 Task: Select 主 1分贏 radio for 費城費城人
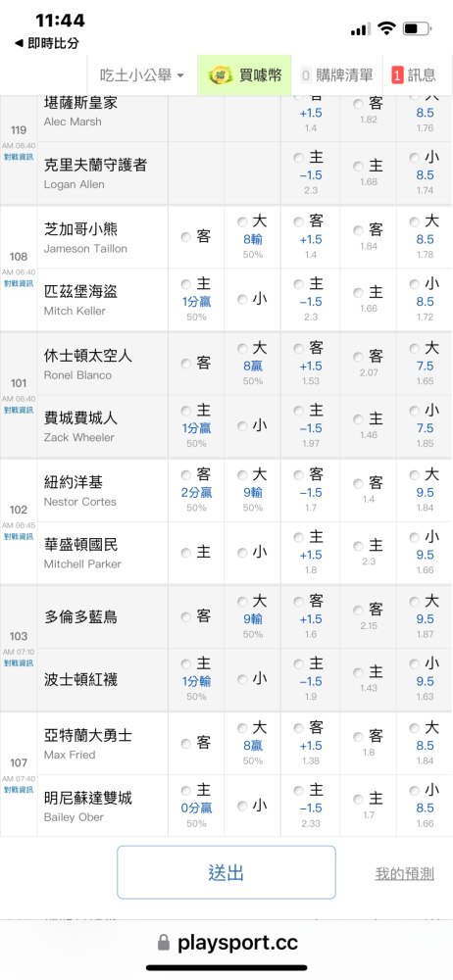[186, 412]
